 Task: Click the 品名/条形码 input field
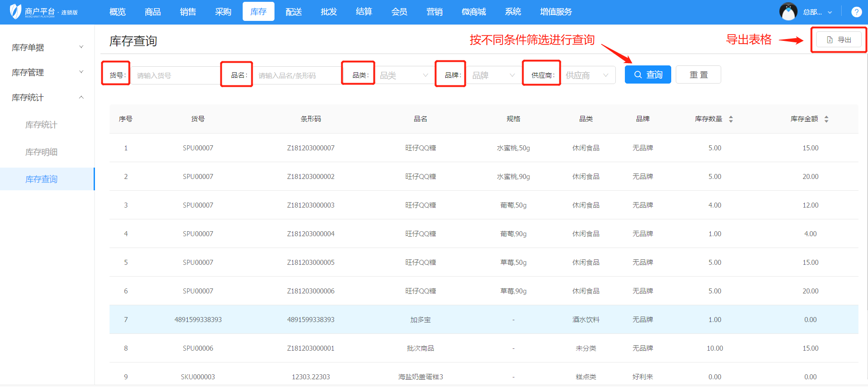click(x=298, y=75)
